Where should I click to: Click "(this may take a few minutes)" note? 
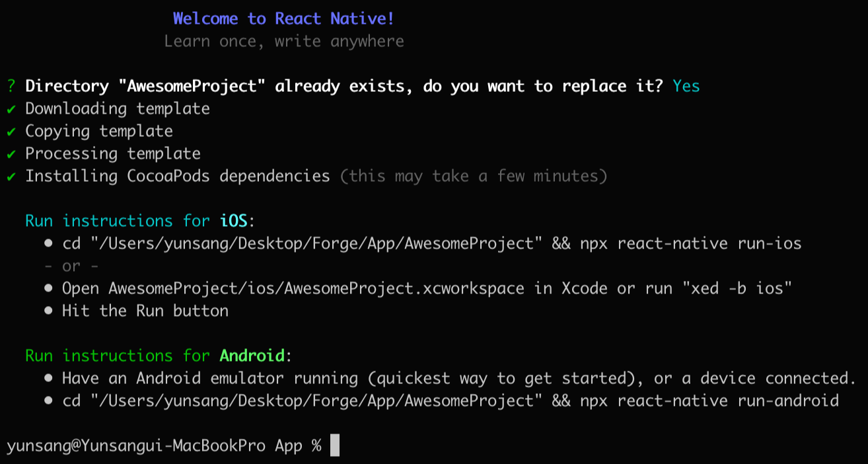(x=474, y=176)
